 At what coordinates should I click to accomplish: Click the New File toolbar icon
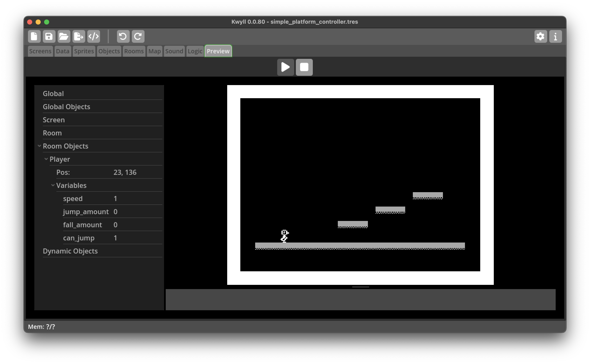34,36
